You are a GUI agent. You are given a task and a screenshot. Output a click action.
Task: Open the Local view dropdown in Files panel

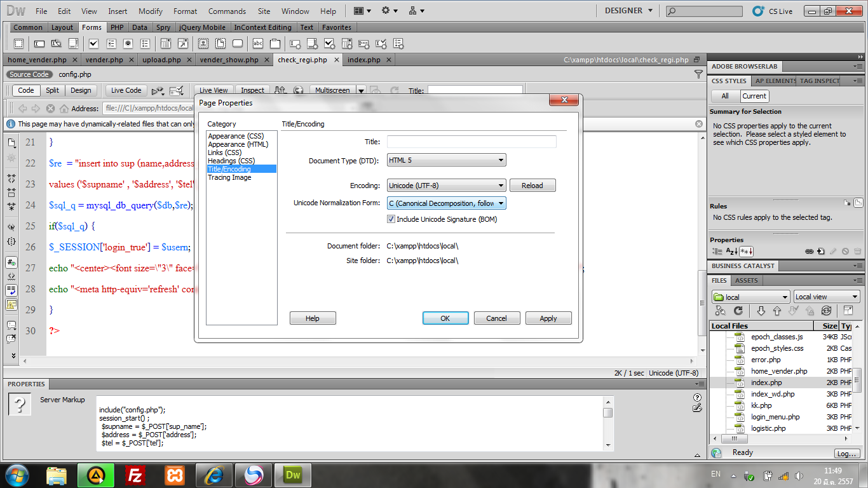pos(827,297)
